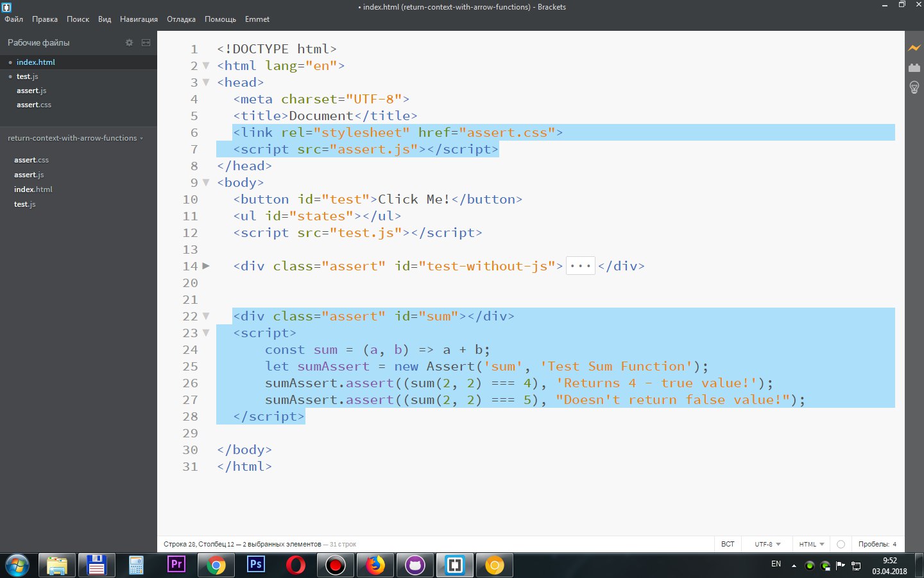The height and width of the screenshot is (578, 924).
Task: Collapse the head block on line 3
Action: 206,82
